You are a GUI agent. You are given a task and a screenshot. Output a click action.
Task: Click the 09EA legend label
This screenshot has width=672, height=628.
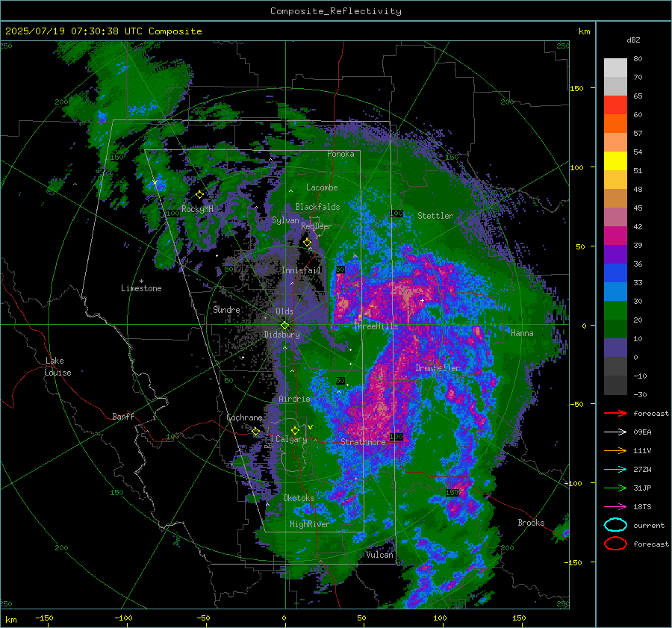coord(642,432)
